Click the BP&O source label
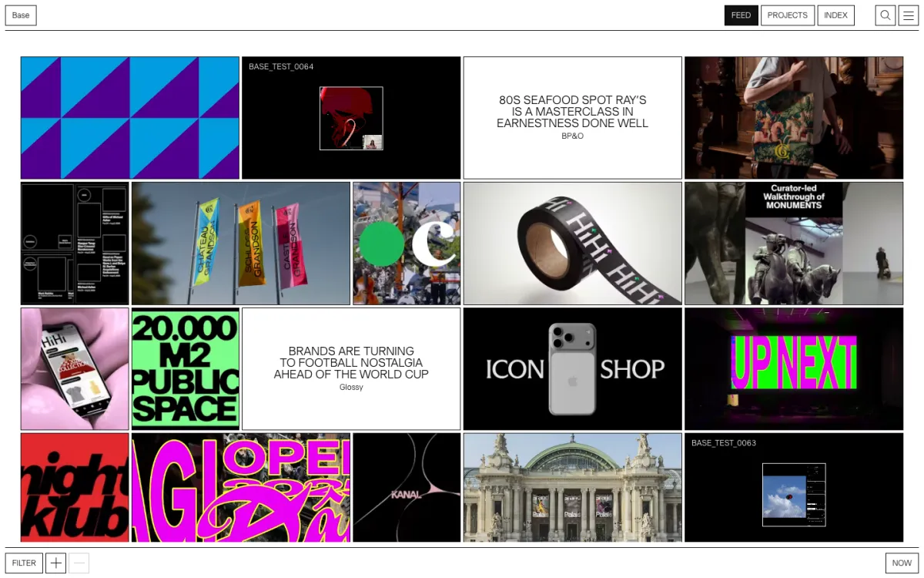 pos(573,136)
